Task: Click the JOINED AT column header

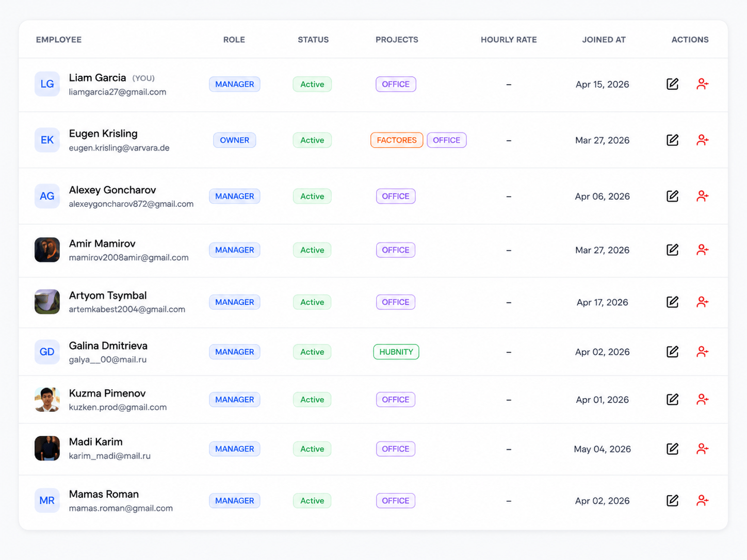Action: (x=604, y=40)
